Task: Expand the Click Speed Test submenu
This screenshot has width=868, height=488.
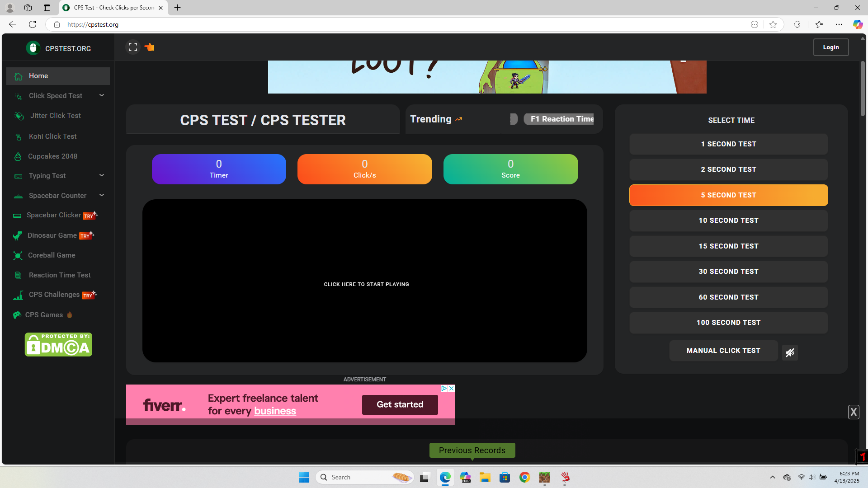Action: [x=102, y=95]
